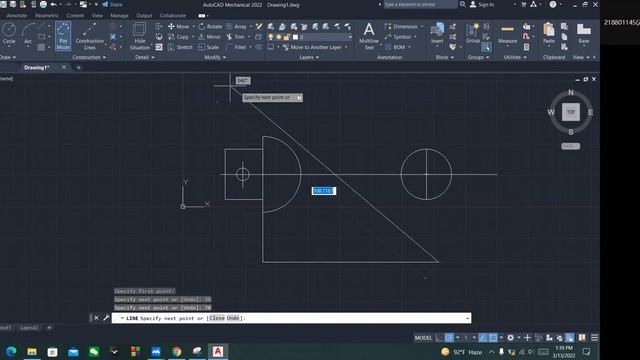Toggle object snap in status bar
Image resolution: width=640 pixels, height=360 pixels.
tap(493, 338)
